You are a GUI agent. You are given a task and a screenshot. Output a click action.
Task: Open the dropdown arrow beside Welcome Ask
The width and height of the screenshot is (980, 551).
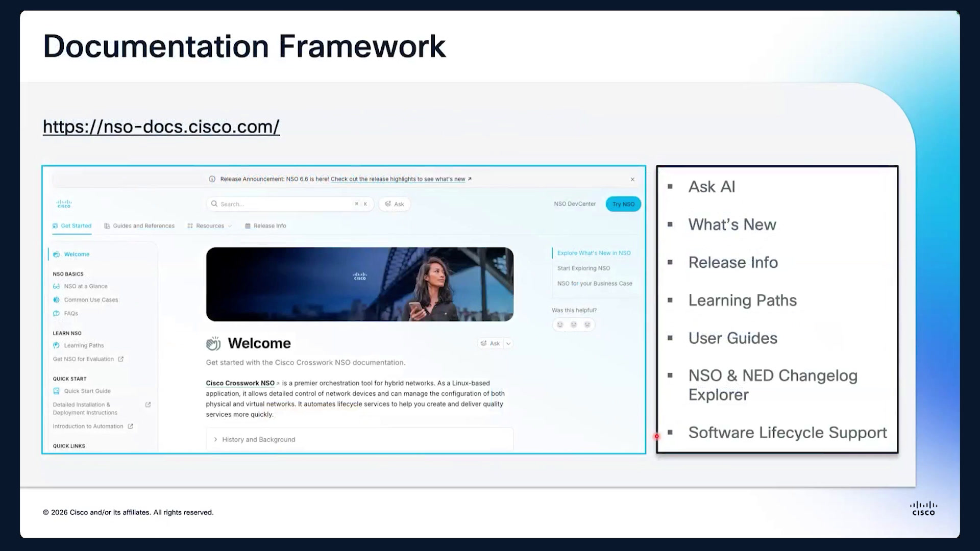(x=508, y=343)
